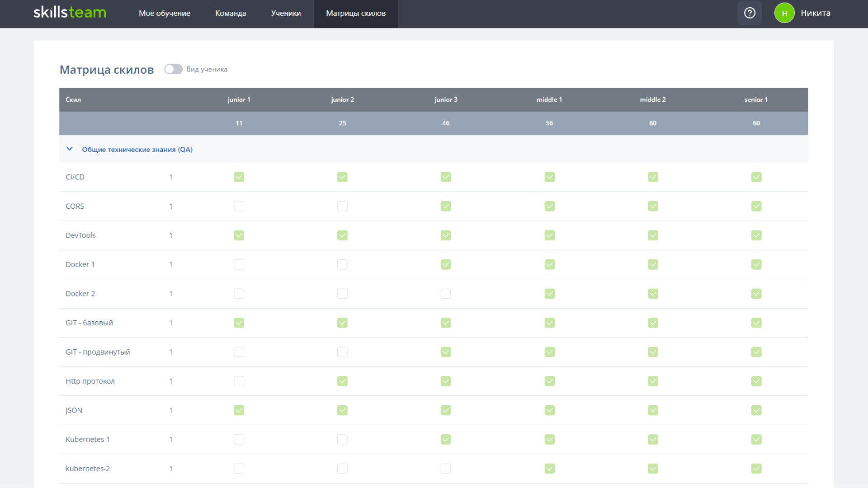Go to Команда tab
The width and height of the screenshot is (868, 488).
tap(231, 13)
